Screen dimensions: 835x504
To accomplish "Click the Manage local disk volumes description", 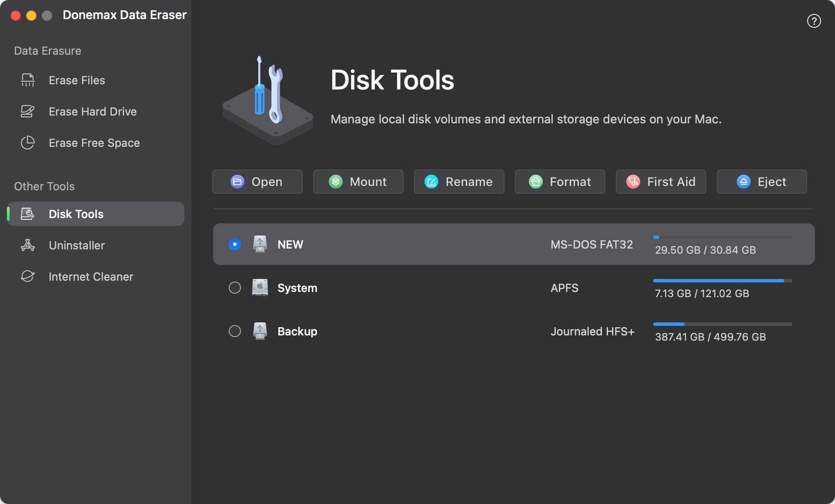I will (526, 119).
